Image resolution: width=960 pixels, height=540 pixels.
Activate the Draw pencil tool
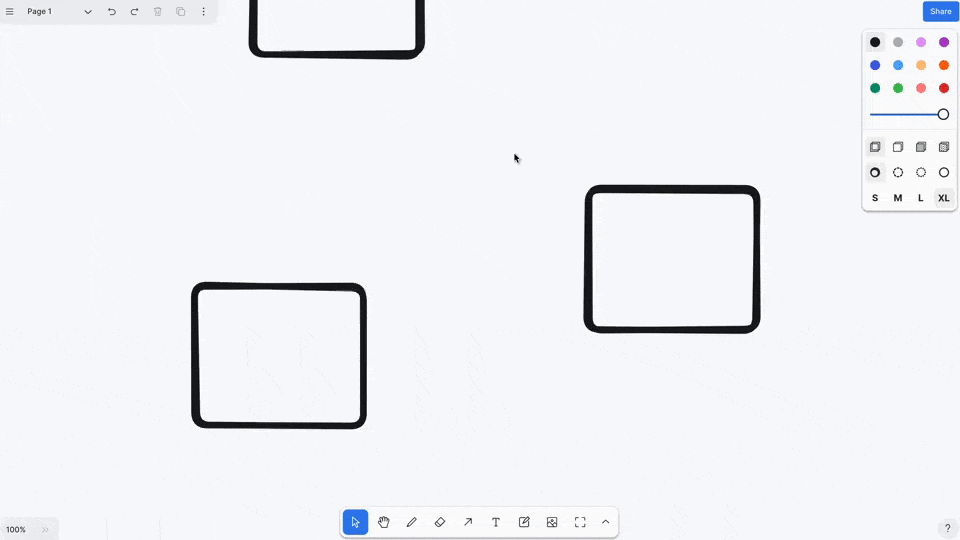pyautogui.click(x=411, y=522)
